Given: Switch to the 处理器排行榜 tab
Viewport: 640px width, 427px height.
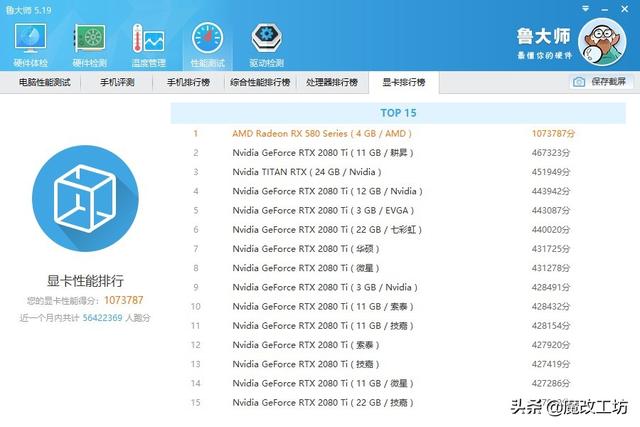Looking at the screenshot, I should (x=332, y=82).
